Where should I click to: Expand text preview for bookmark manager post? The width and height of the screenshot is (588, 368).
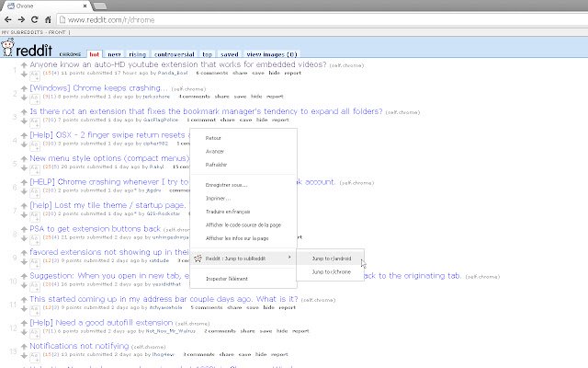(35, 122)
